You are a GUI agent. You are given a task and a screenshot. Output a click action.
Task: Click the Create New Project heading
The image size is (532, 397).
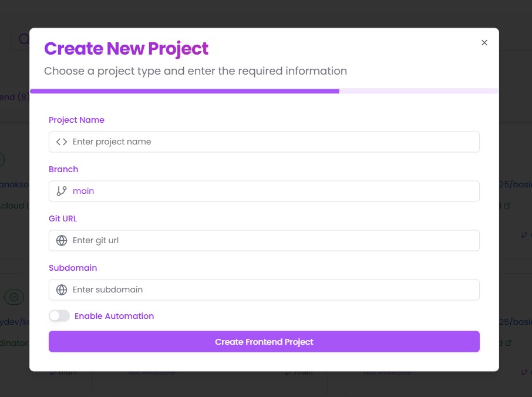[126, 49]
